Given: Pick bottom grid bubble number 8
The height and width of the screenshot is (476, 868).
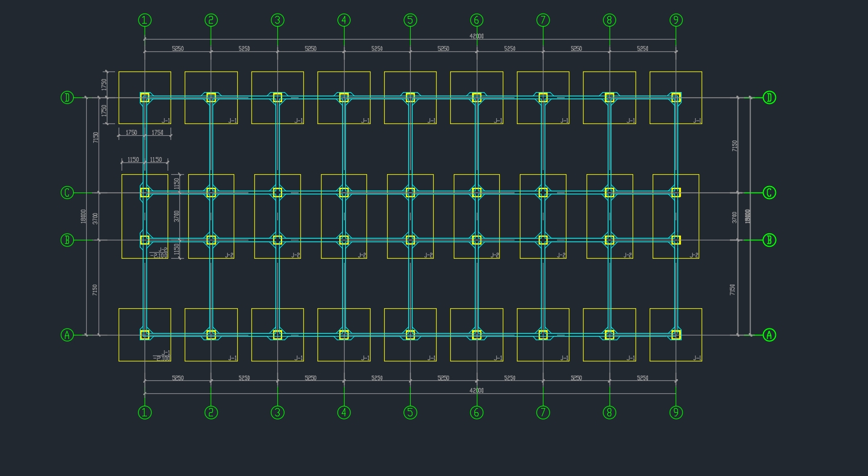Looking at the screenshot, I should pos(610,413).
